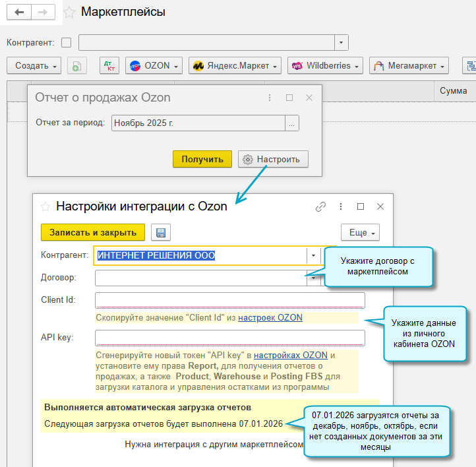Screen dimensions: 476x467
Task: Click the Договор input field
Action: (200, 278)
